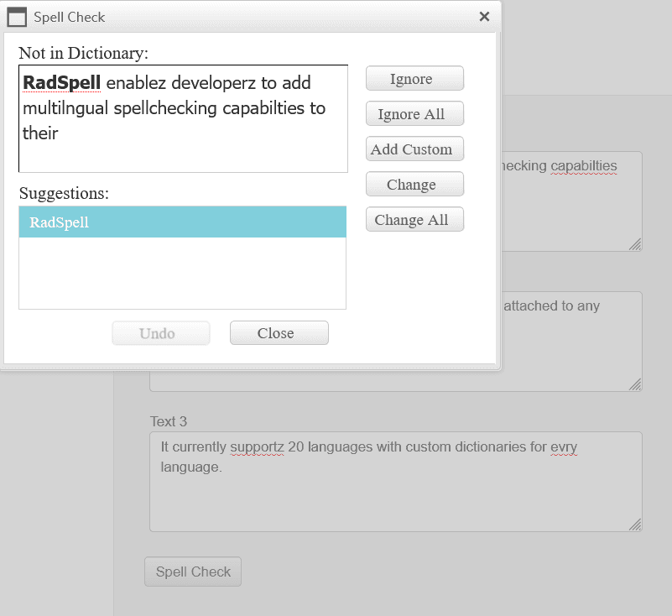Viewport: 672px width, 616px height.
Task: Click the Spell Check window icon in title bar
Action: click(x=17, y=17)
